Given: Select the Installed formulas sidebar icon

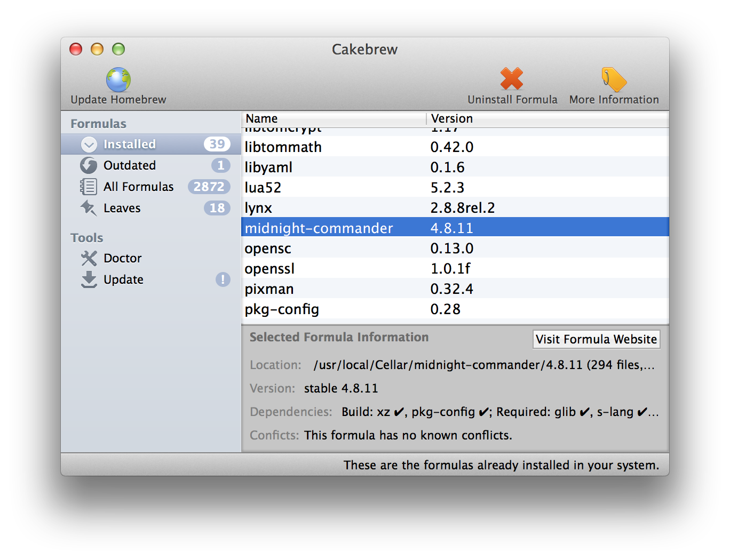Looking at the screenshot, I should [x=89, y=145].
